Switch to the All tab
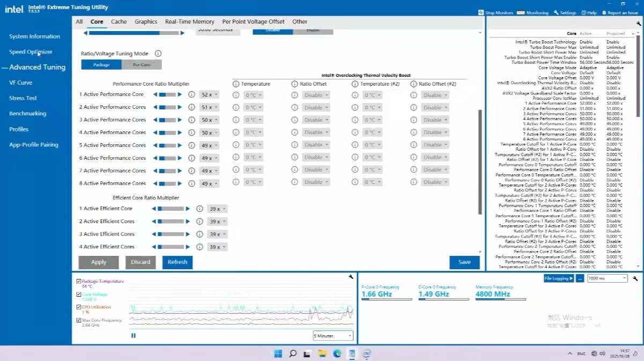644x361 pixels. click(79, 21)
